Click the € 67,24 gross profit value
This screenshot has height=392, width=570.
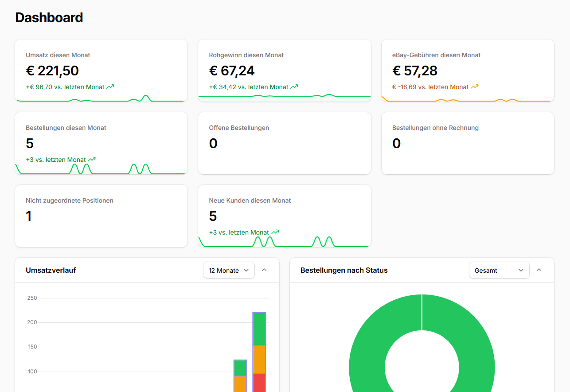(x=232, y=71)
